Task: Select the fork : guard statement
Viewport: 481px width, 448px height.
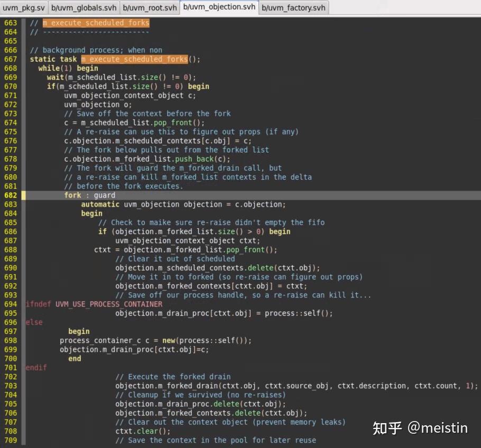Action: pos(90,195)
